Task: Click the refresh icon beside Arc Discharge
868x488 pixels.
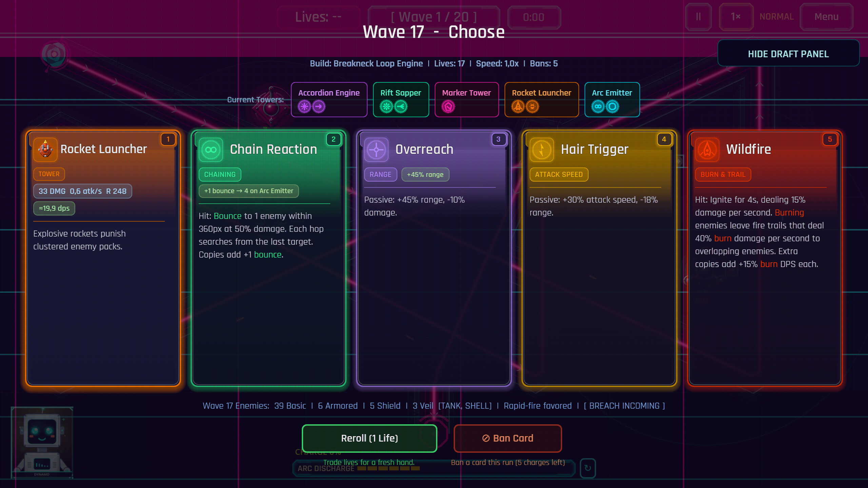Action: pos(588,468)
